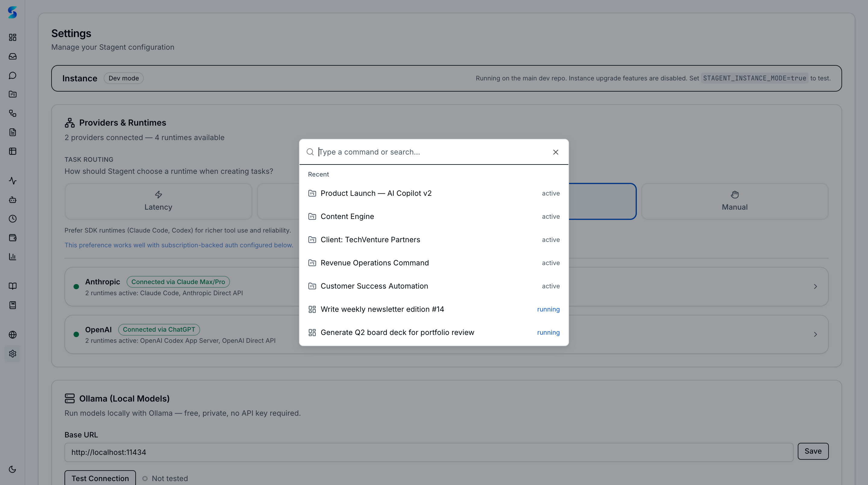This screenshot has width=868, height=485.
Task: Click the settings gear sidebar icon
Action: pos(12,354)
